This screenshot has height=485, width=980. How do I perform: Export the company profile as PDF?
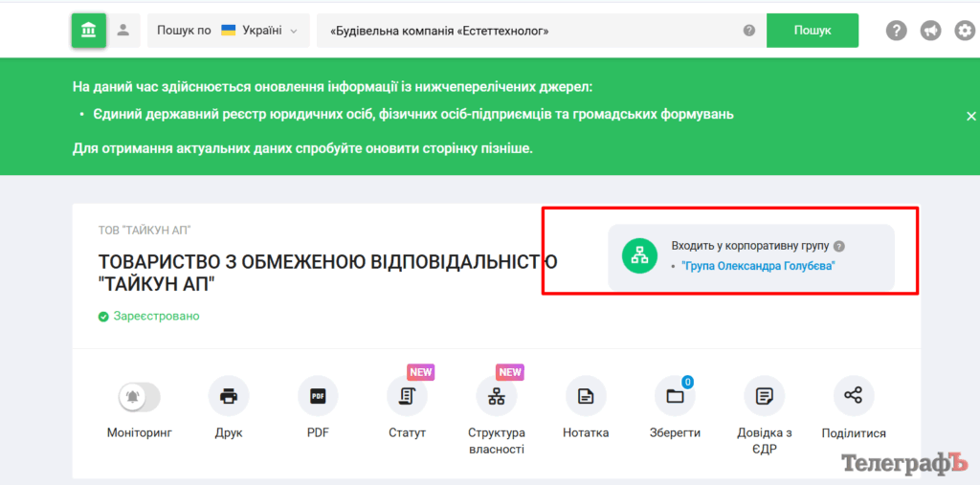click(x=318, y=396)
